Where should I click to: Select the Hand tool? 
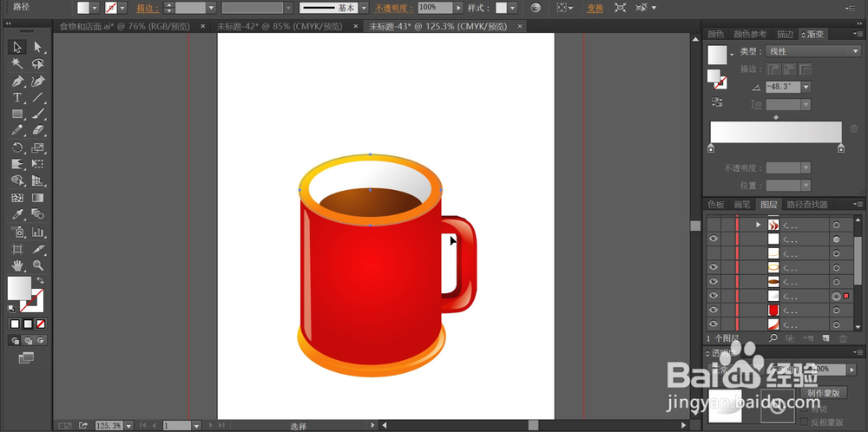coord(17,265)
